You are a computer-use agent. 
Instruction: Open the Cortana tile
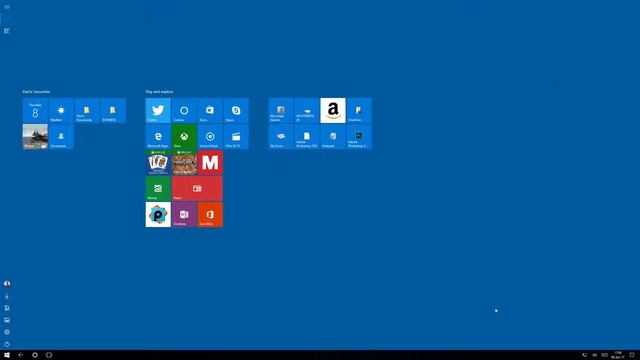pos(184,110)
